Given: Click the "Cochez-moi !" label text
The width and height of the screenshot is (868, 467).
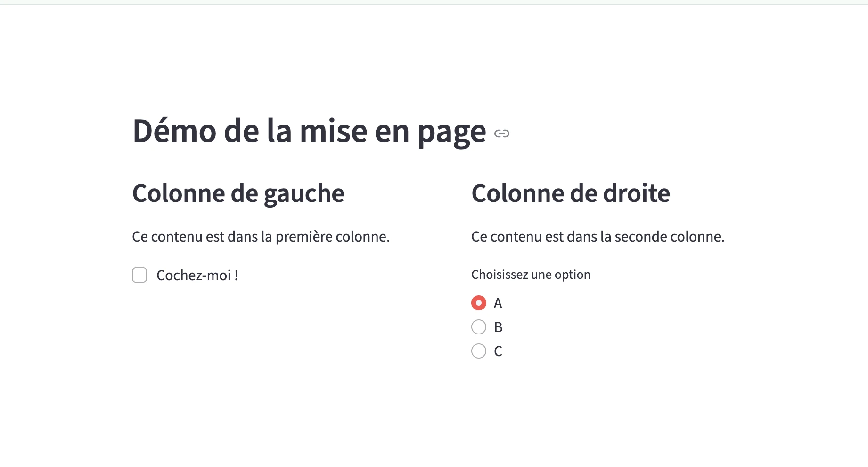Looking at the screenshot, I should [197, 275].
